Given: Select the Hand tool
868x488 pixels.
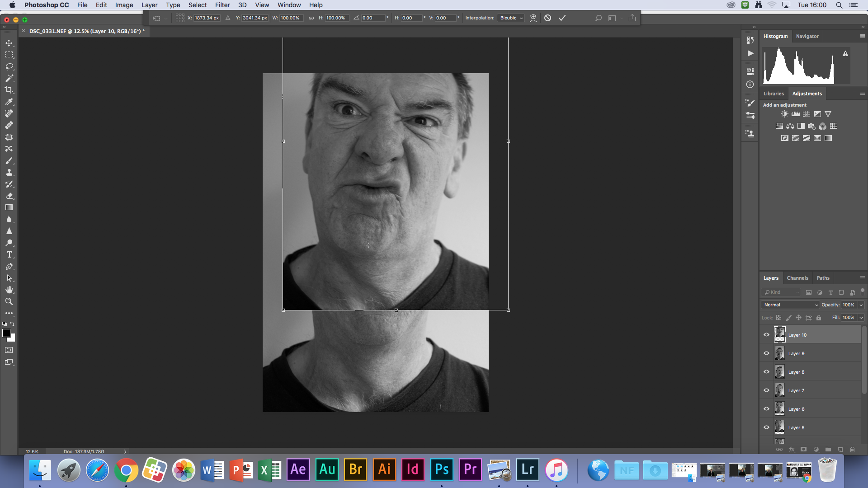Looking at the screenshot, I should coord(9,290).
